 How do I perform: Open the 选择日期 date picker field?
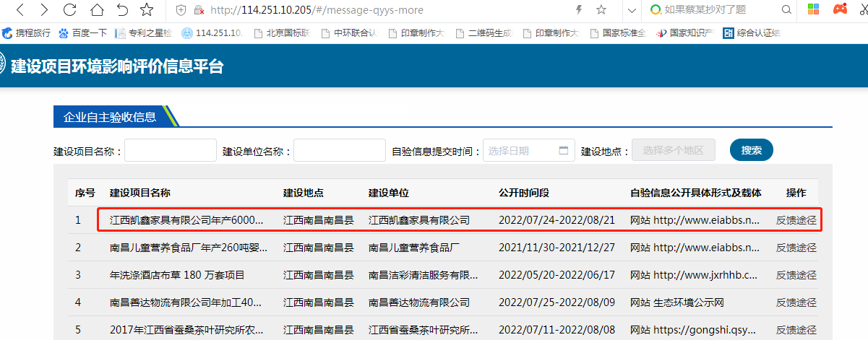[529, 150]
